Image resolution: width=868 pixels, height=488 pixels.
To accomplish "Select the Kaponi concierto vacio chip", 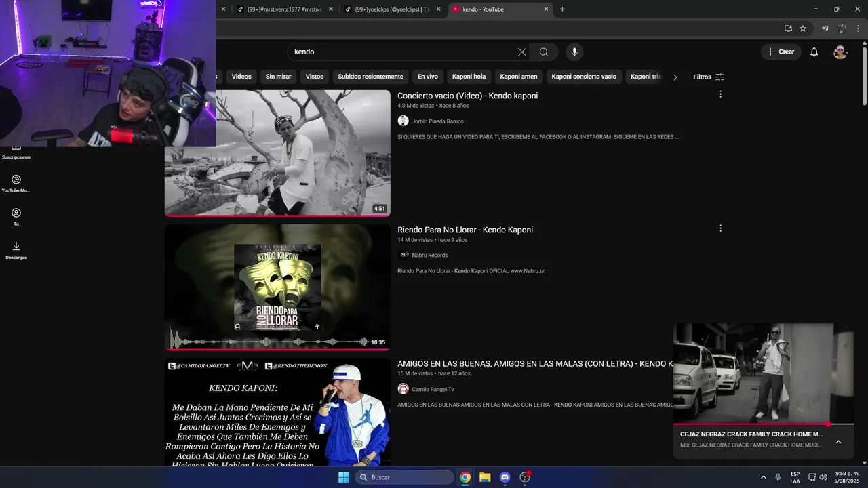I will (584, 77).
